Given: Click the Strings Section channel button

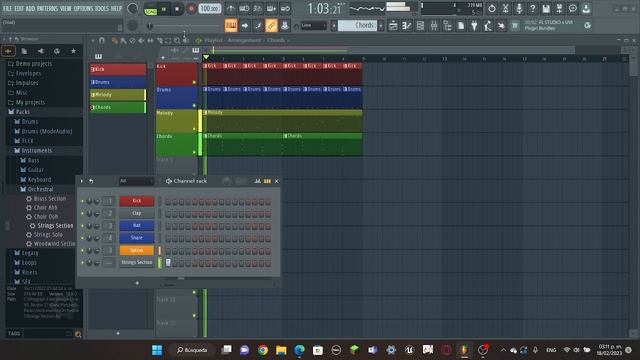Looking at the screenshot, I should (137, 262).
